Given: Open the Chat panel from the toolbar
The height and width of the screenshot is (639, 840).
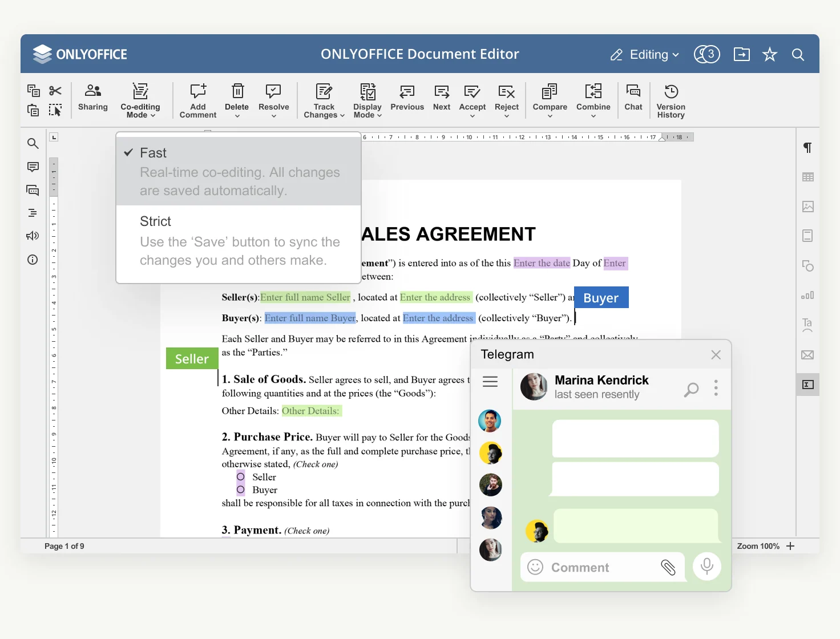Looking at the screenshot, I should point(633,98).
